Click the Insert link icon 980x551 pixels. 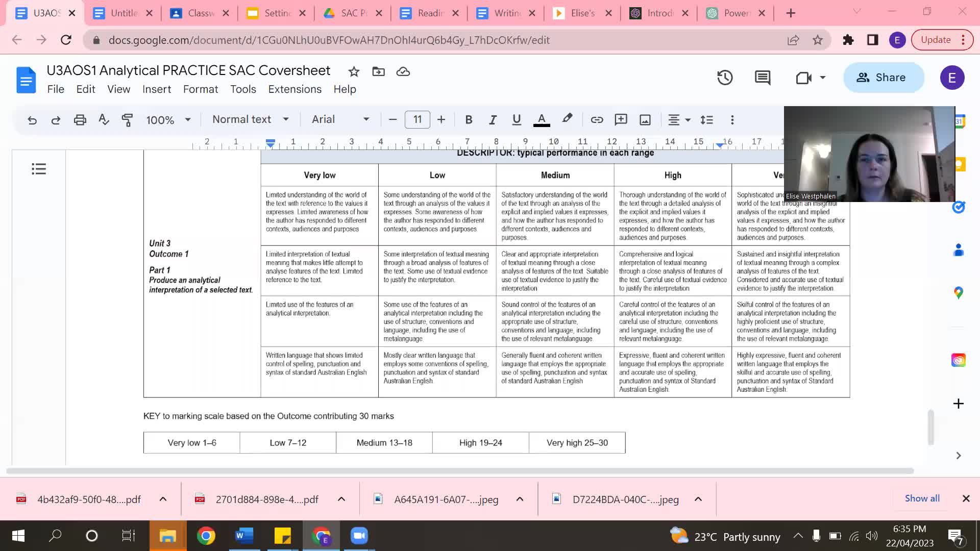click(597, 120)
